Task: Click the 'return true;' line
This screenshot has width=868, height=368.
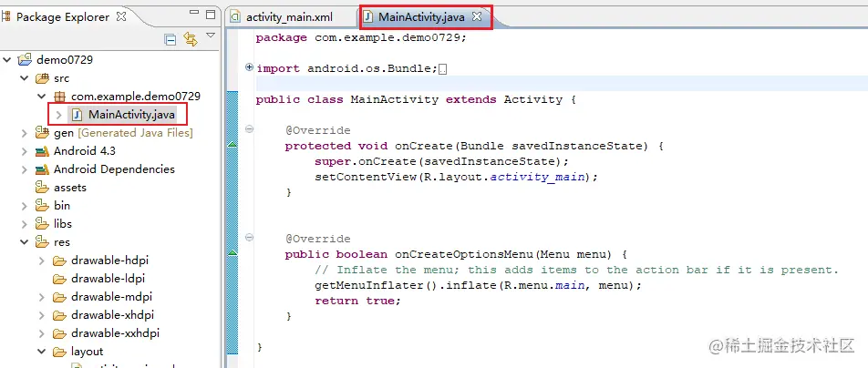Action: point(357,301)
